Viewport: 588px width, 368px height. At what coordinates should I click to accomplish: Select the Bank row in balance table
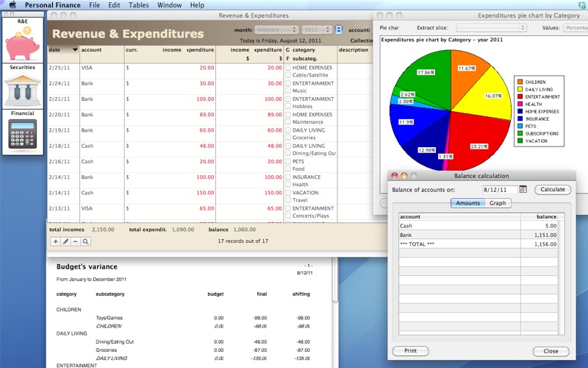tap(478, 235)
